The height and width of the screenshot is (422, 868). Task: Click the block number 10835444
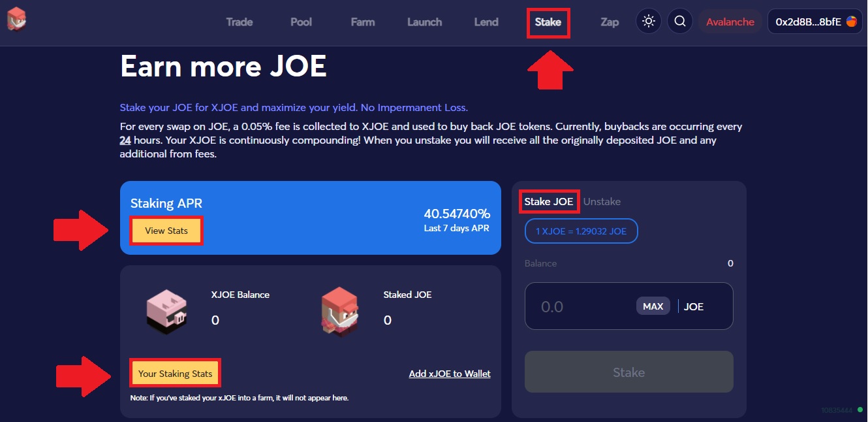pyautogui.click(x=837, y=410)
